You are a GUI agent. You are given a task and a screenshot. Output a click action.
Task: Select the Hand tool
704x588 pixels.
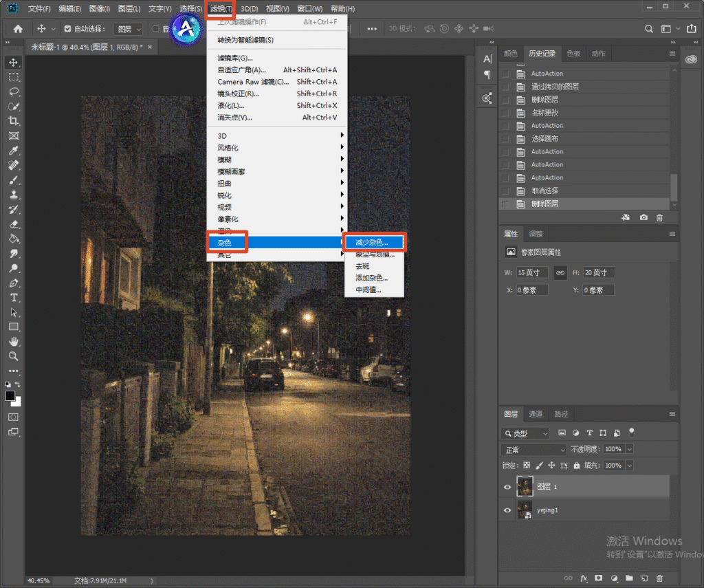[14, 341]
